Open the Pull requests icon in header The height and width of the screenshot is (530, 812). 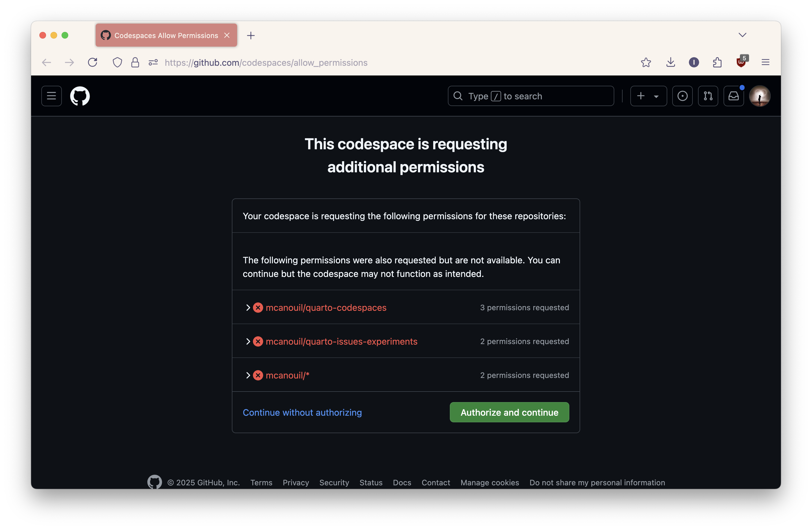click(x=708, y=96)
